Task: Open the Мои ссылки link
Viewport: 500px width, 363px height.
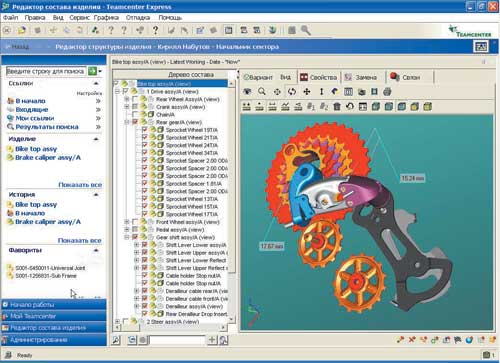Action: pyautogui.click(x=35, y=118)
